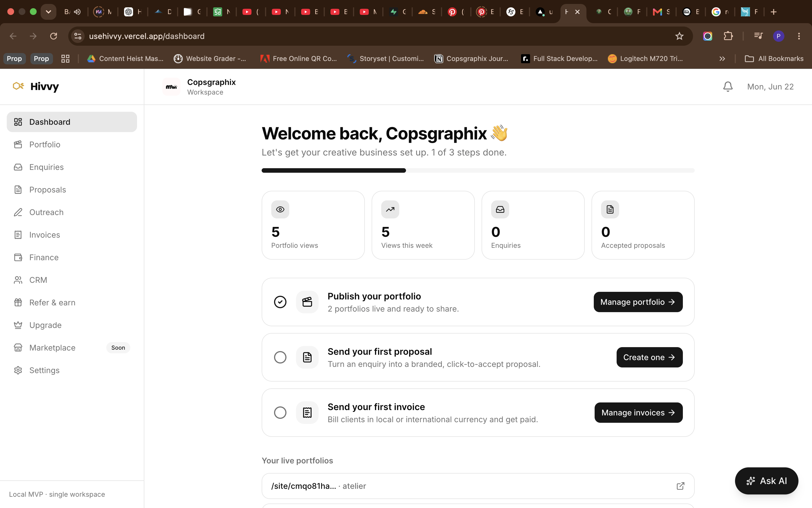The image size is (812, 508).
Task: Open the tab search dropdown arrow
Action: [48, 12]
